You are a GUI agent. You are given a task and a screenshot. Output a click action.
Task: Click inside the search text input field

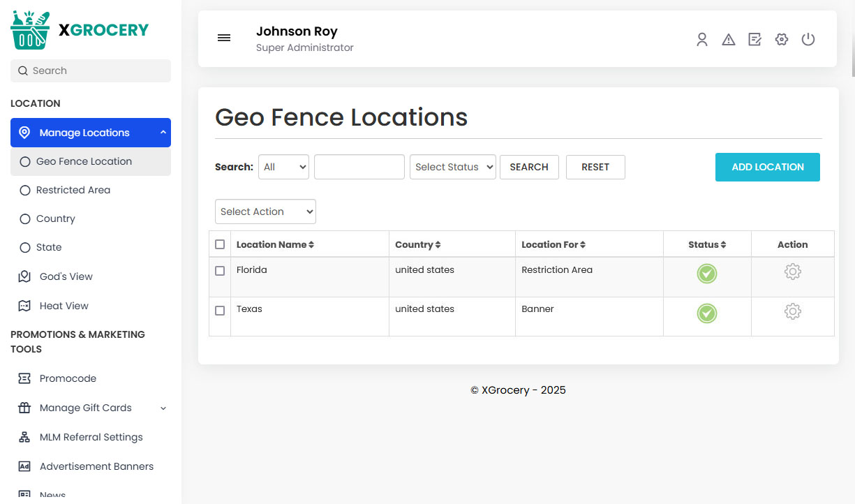click(359, 167)
